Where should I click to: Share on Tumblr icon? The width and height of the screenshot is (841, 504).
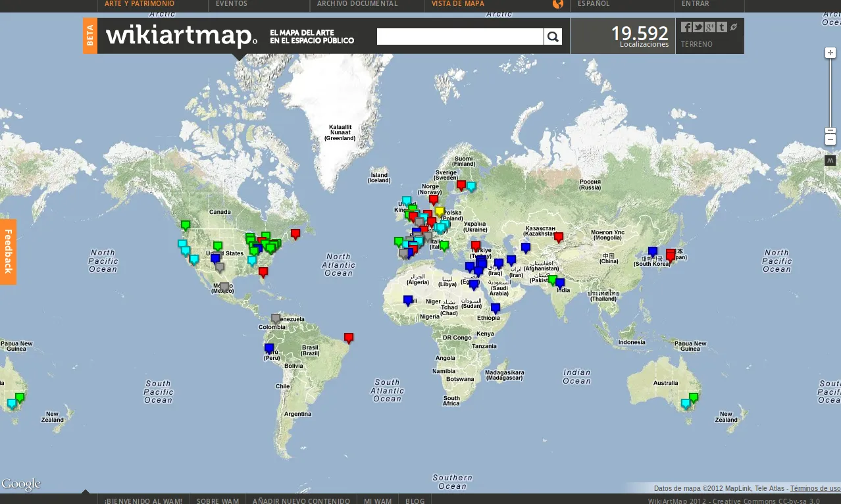pos(722,27)
